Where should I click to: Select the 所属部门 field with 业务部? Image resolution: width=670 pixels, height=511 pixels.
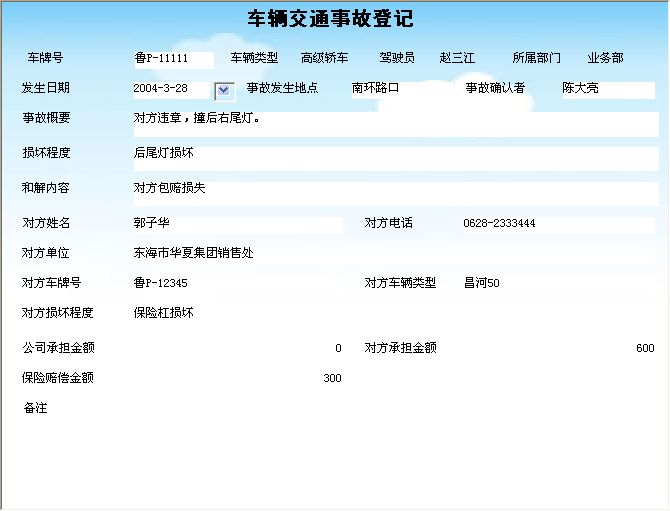point(605,59)
